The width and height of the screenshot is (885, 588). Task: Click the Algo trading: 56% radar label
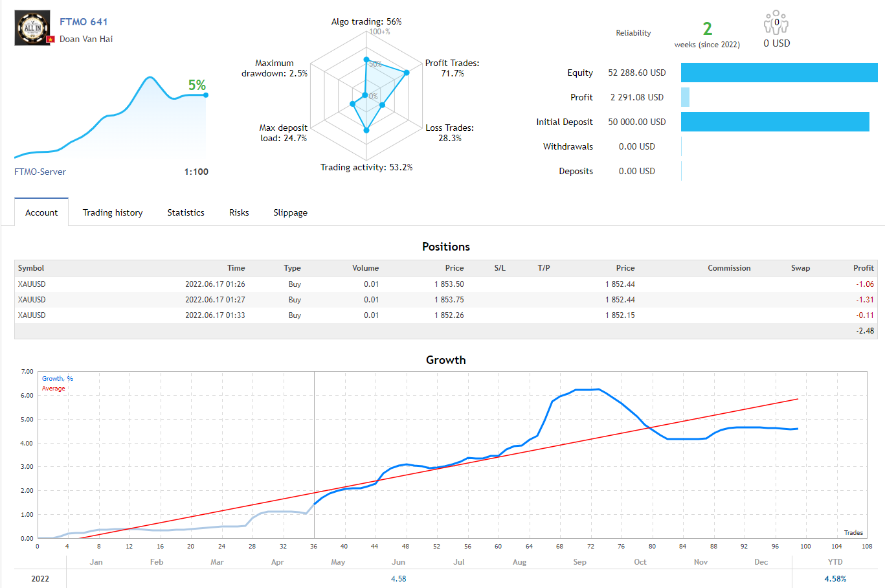click(366, 22)
